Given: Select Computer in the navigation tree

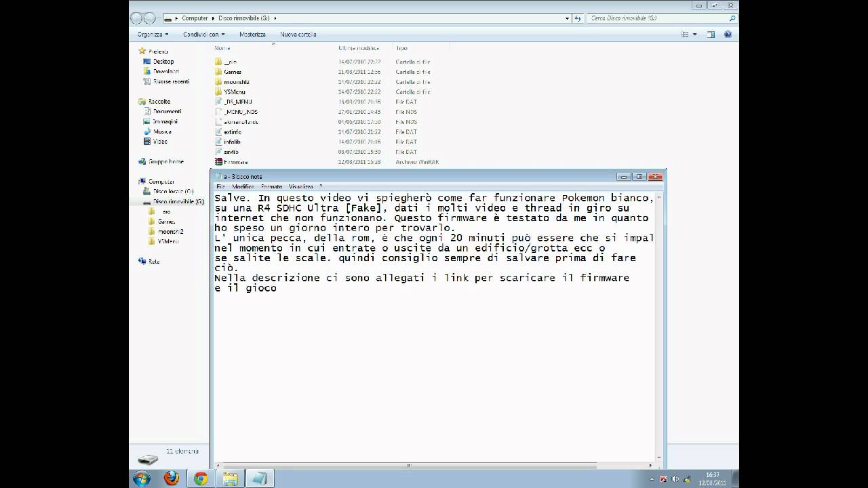Looking at the screenshot, I should tap(161, 182).
